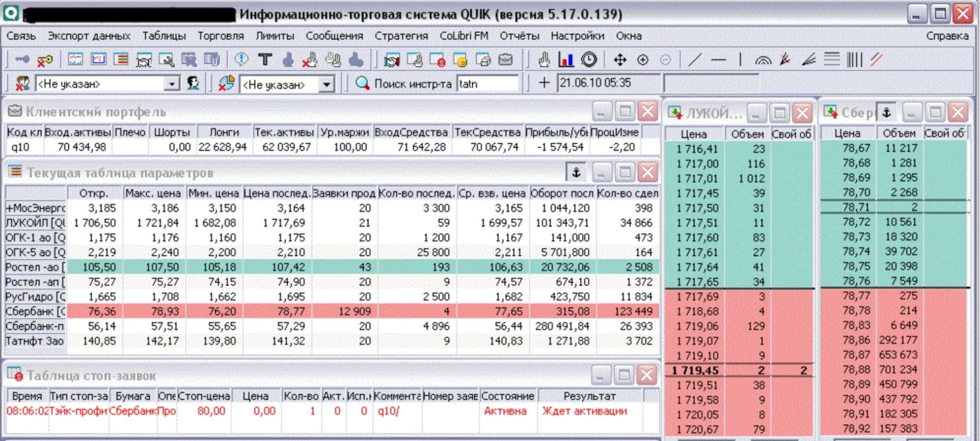980x441 pixels.
Task: Minimize the Таблица стоп-заявок window
Action: pos(601,375)
